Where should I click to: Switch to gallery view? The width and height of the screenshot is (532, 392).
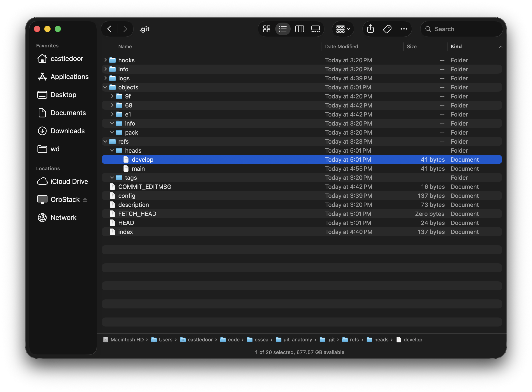click(315, 29)
